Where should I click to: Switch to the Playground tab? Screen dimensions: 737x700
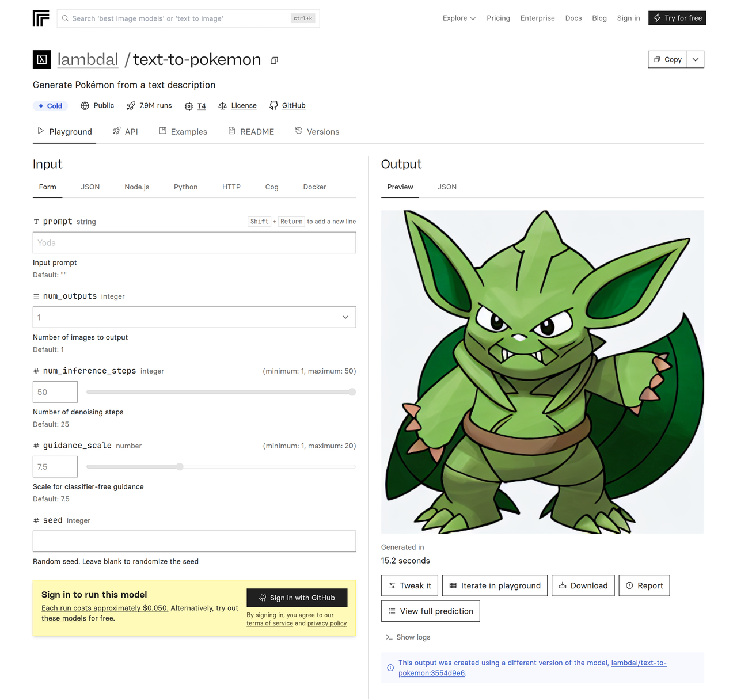64,132
